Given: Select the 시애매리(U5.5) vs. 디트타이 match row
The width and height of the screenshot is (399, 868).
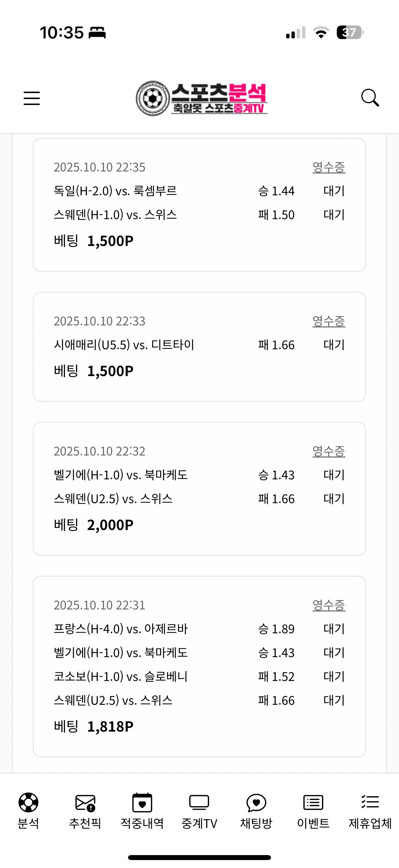Looking at the screenshot, I should [x=124, y=345].
